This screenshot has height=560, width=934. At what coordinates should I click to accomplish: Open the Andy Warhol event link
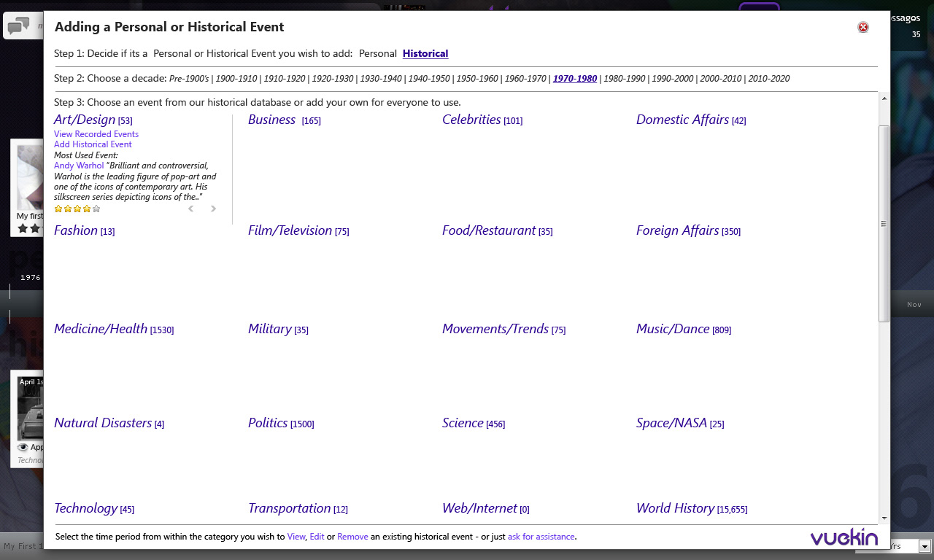tap(79, 166)
